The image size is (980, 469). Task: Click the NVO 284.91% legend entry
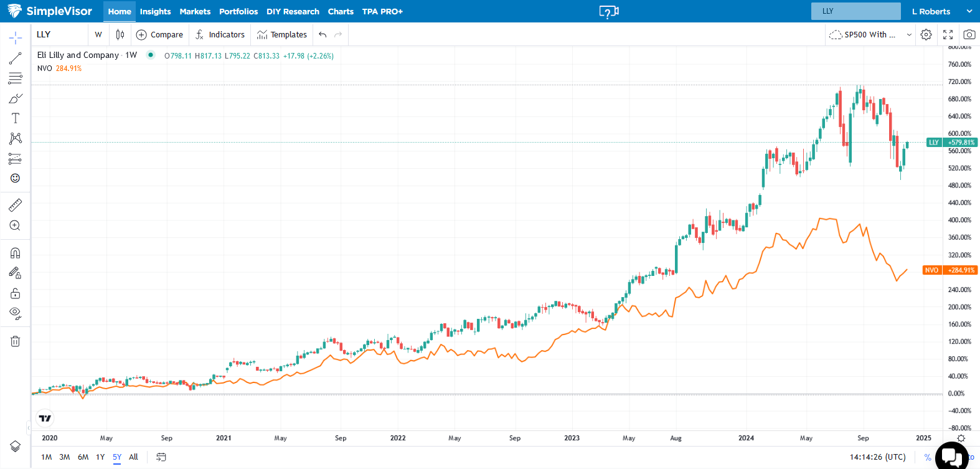pyautogui.click(x=59, y=69)
